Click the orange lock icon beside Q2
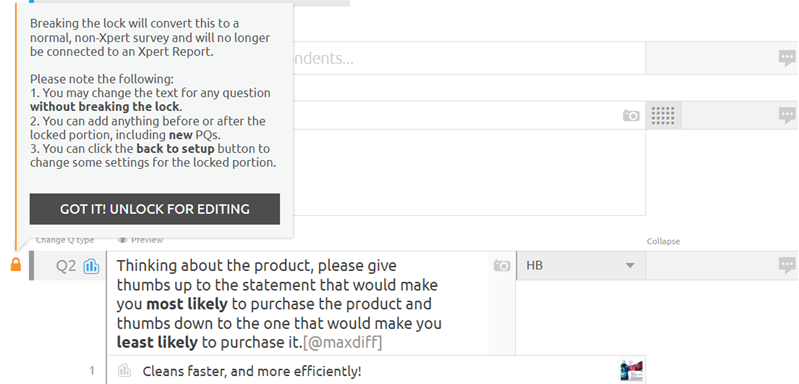Image resolution: width=799 pixels, height=384 pixels. pos(16,265)
